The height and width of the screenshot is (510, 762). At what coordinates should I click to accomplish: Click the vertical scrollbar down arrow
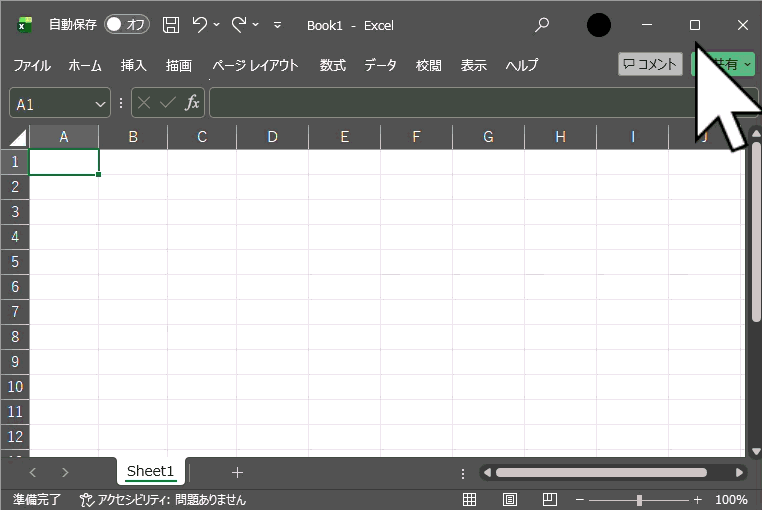pos(756,452)
